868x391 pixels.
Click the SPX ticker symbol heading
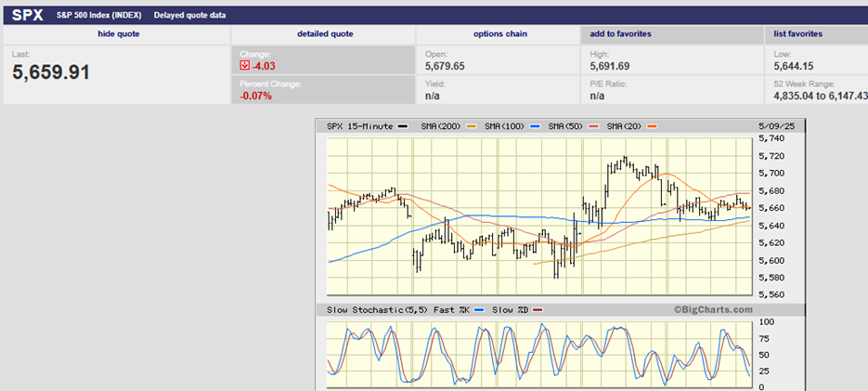pos(28,16)
